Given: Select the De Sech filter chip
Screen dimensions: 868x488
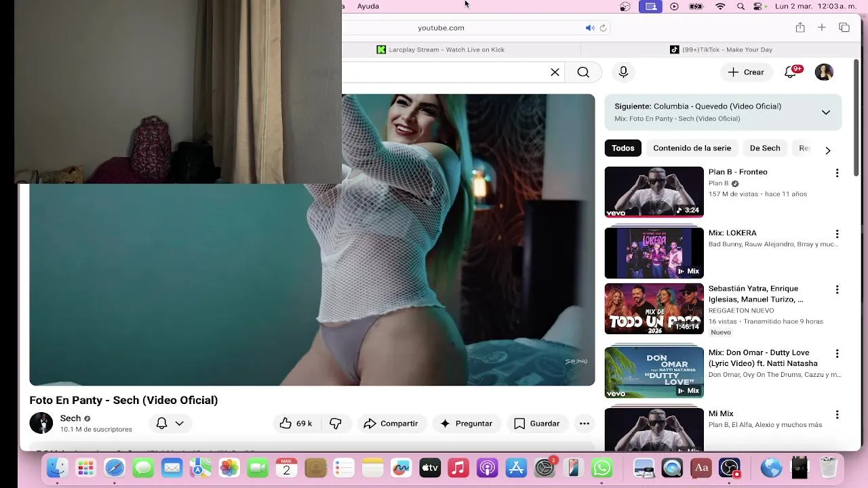Looking at the screenshot, I should click(765, 148).
